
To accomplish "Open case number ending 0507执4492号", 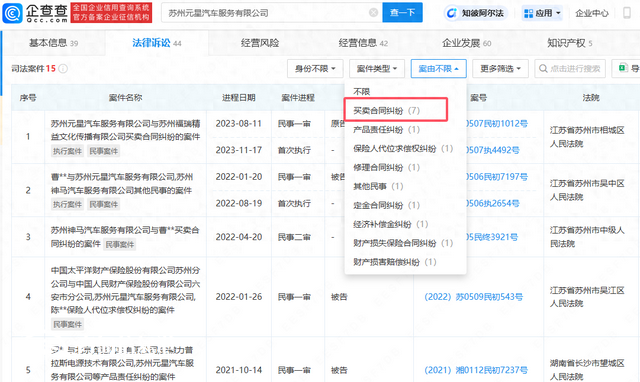I will [x=493, y=150].
